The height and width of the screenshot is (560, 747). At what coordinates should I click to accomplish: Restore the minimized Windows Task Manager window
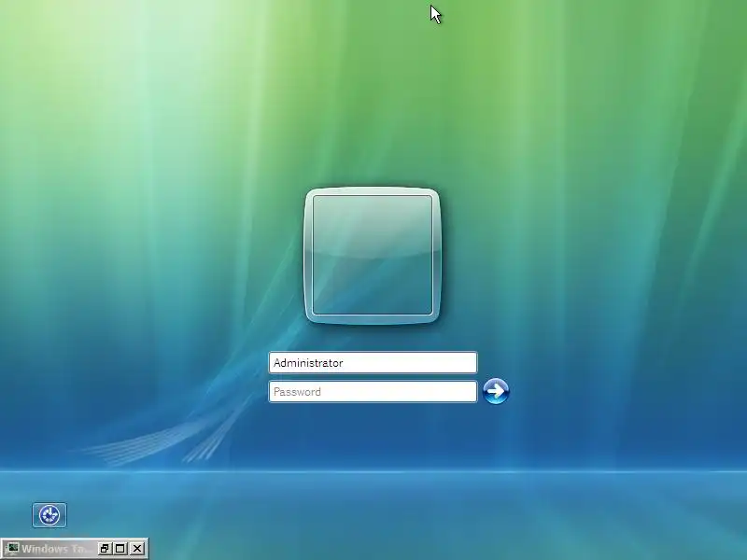click(x=105, y=549)
